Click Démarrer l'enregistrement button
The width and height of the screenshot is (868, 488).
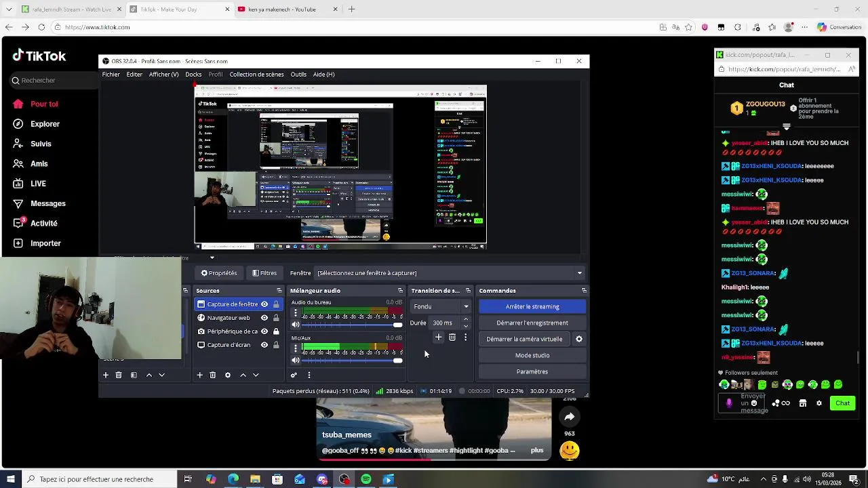(532, 323)
